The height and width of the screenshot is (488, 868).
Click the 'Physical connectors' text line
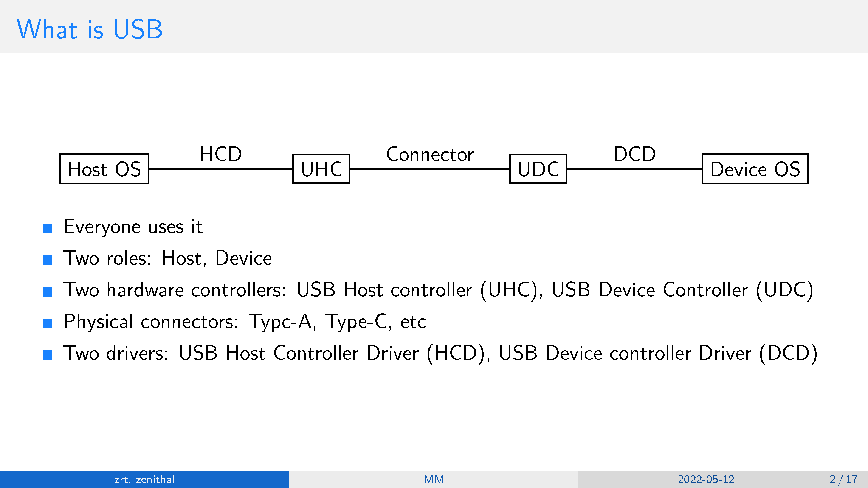[x=245, y=322]
